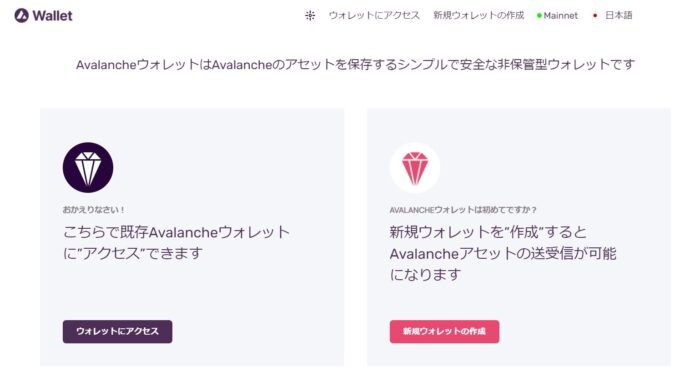Screen dimensions: 700x377
Task: Click the Avalanche wallet tagline at top
Action: coord(355,65)
